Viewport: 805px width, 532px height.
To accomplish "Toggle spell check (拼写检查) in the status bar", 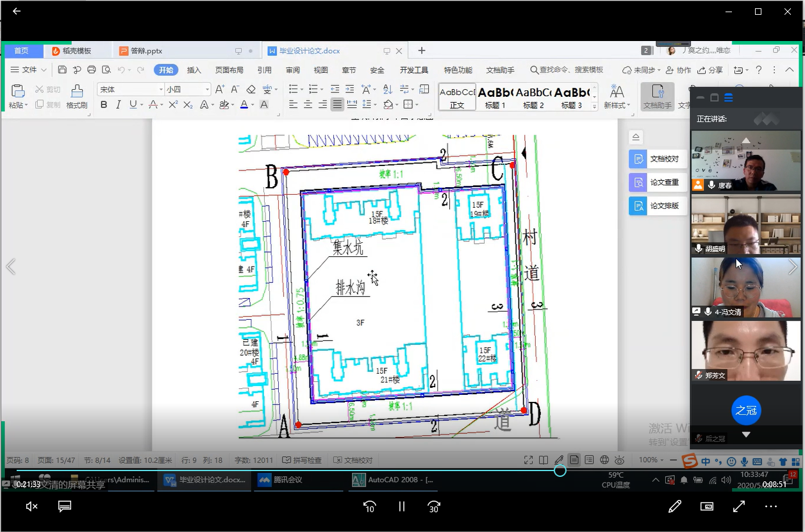I will click(x=303, y=460).
